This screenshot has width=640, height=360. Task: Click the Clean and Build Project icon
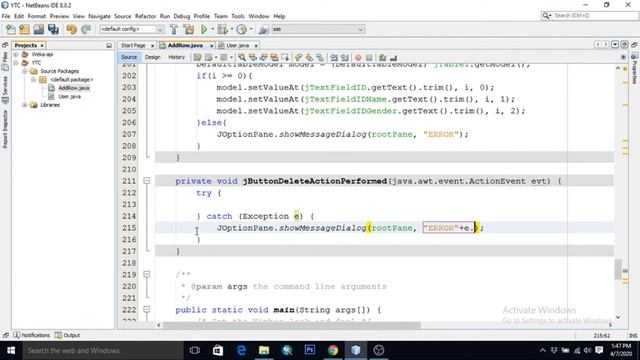pos(189,29)
